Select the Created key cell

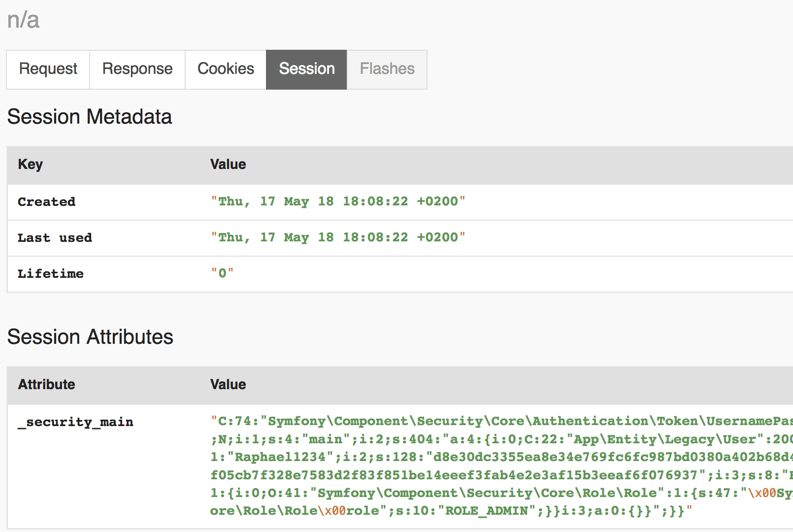(47, 202)
